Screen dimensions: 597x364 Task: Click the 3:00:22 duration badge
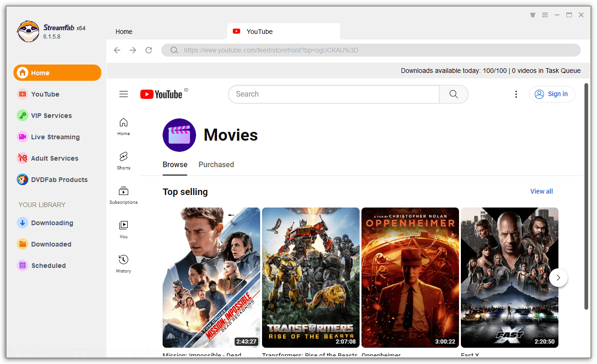[x=445, y=341]
